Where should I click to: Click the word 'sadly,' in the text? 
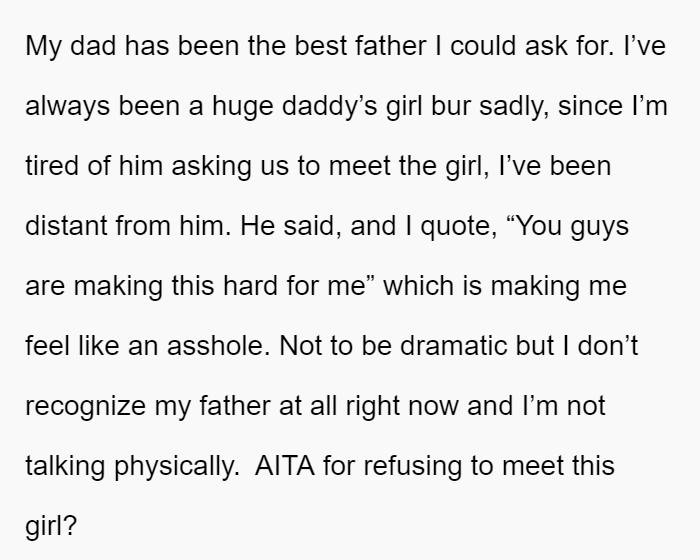click(x=514, y=107)
